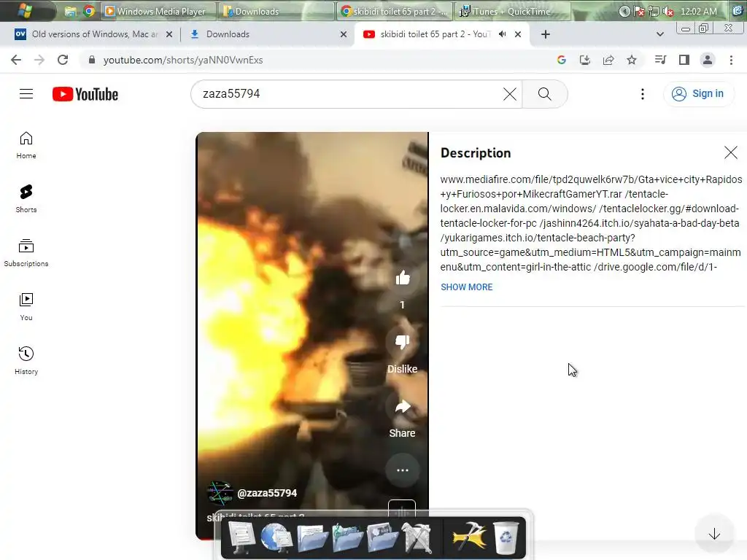Open Windows Media Player from taskbar

coord(158,11)
